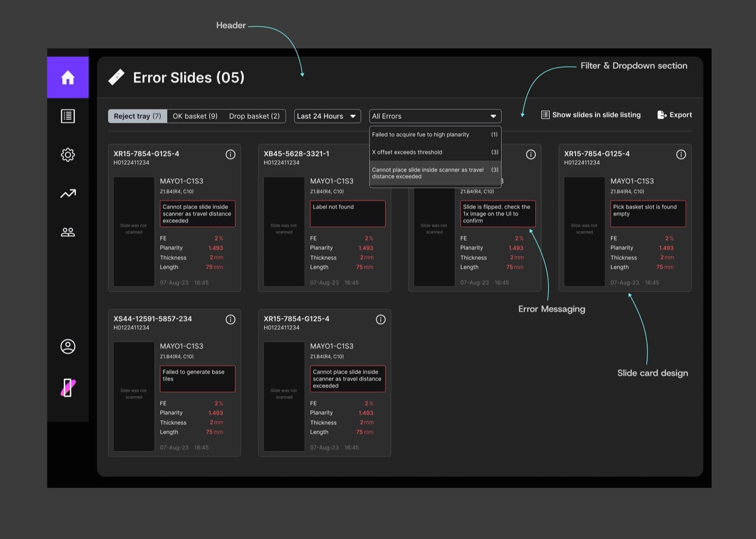Open slide thumbnail of XB45-5628-3321-1 card

point(284,231)
